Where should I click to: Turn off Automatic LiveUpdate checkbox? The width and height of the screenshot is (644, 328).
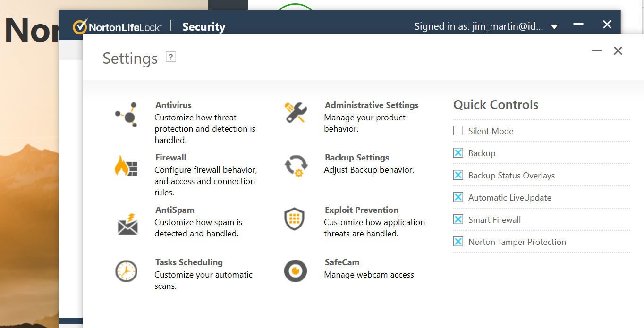point(458,197)
